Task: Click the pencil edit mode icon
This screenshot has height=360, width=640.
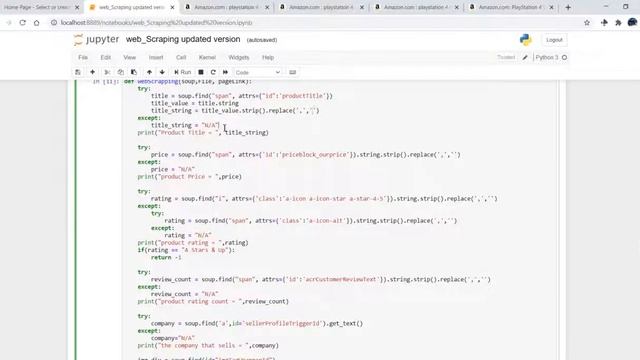Action: [525, 58]
